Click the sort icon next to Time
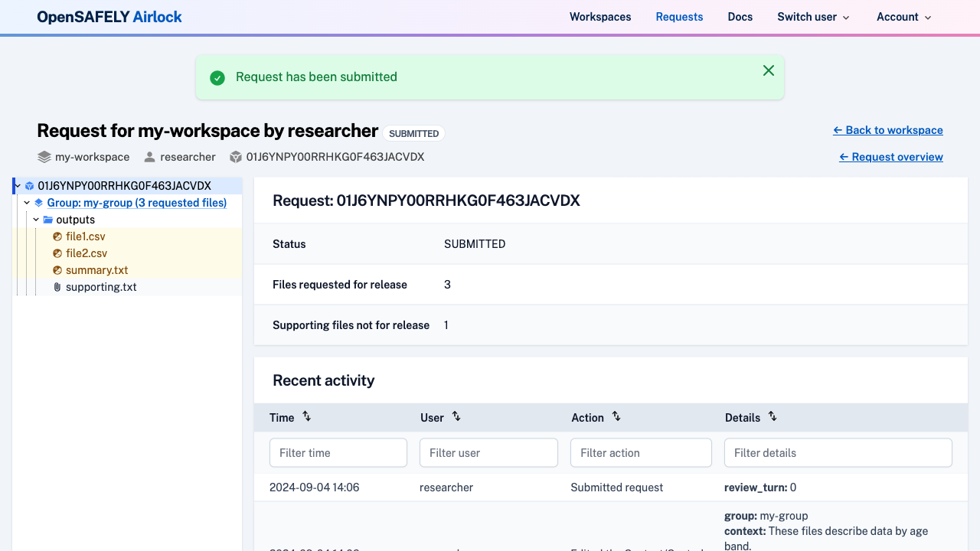980x551 pixels. [x=306, y=416]
